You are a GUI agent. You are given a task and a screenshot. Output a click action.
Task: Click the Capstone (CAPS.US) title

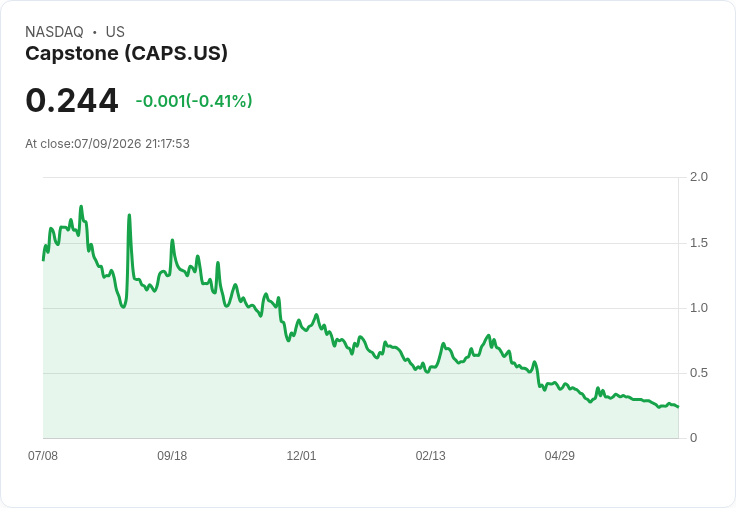pos(126,54)
